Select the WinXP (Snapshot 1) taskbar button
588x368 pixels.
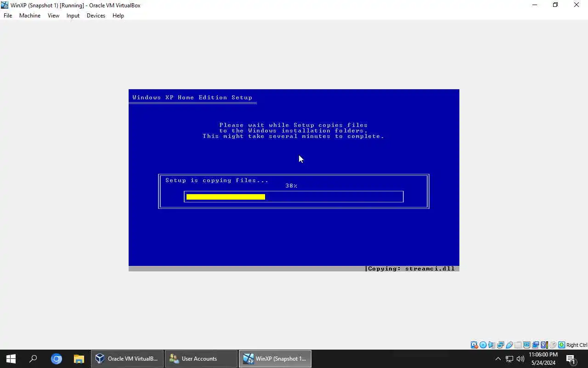point(275,359)
